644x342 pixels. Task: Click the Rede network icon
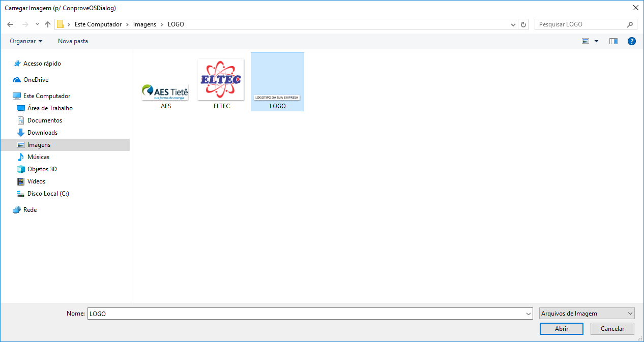tap(17, 210)
